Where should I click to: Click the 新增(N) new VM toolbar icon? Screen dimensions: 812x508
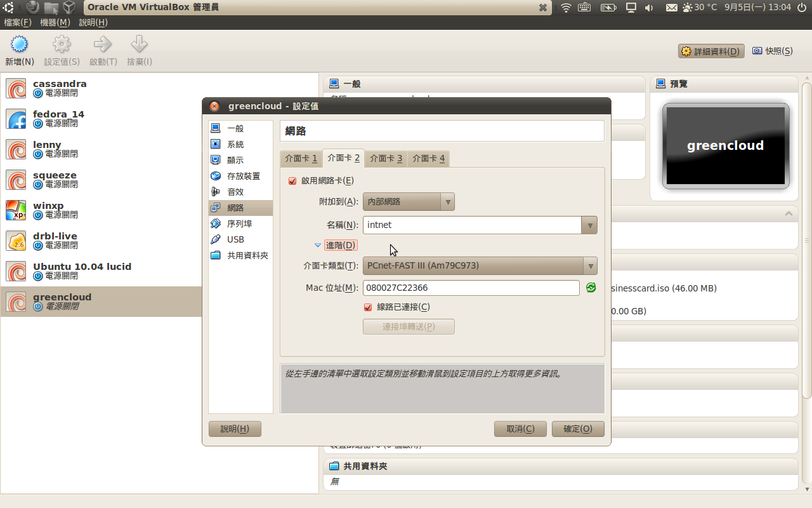point(20,44)
